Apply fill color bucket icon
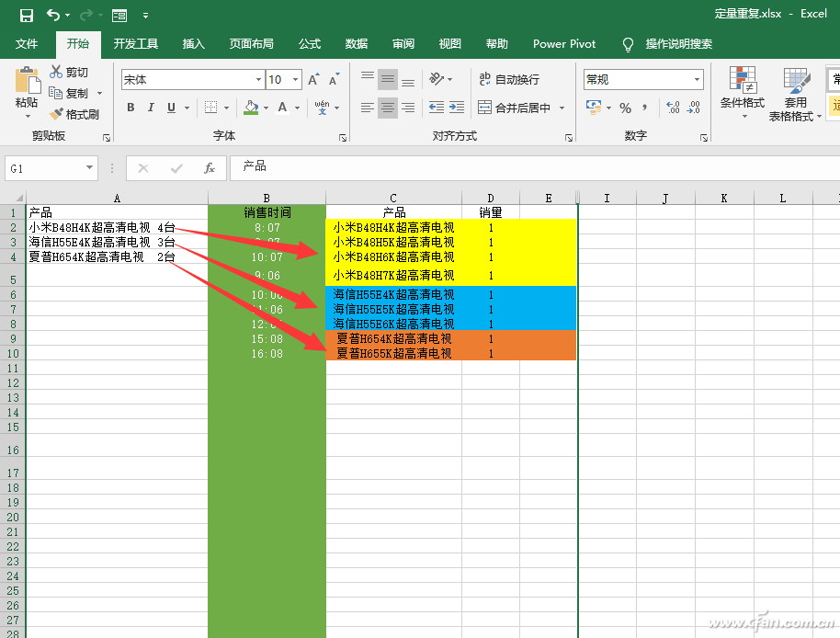 tap(251, 108)
